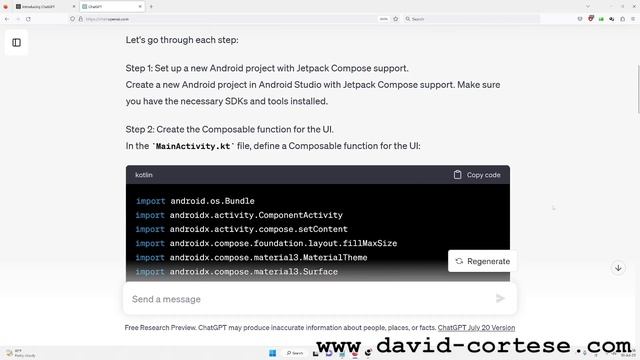Open the extensions puzzle icon
640x360 pixels.
coord(622,19)
